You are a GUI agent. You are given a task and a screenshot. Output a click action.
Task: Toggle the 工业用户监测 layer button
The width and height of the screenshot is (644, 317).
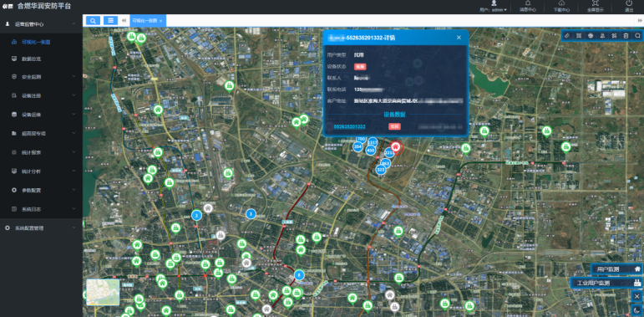point(606,283)
